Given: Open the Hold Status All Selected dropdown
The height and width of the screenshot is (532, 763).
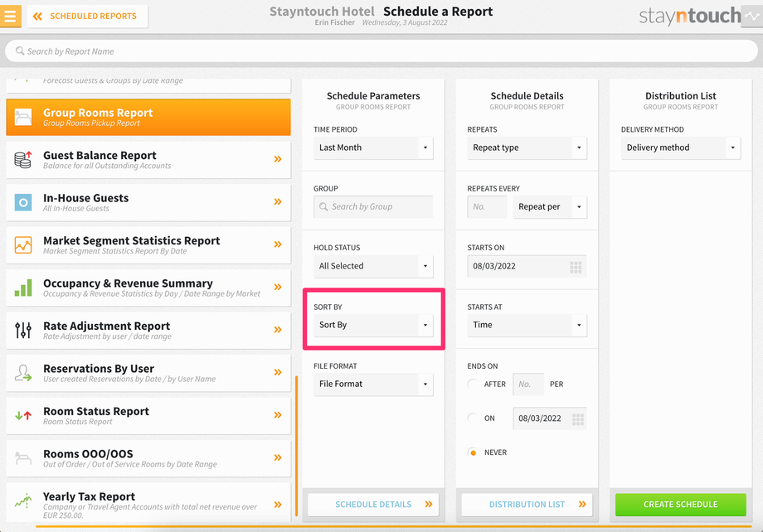Looking at the screenshot, I should [x=373, y=266].
